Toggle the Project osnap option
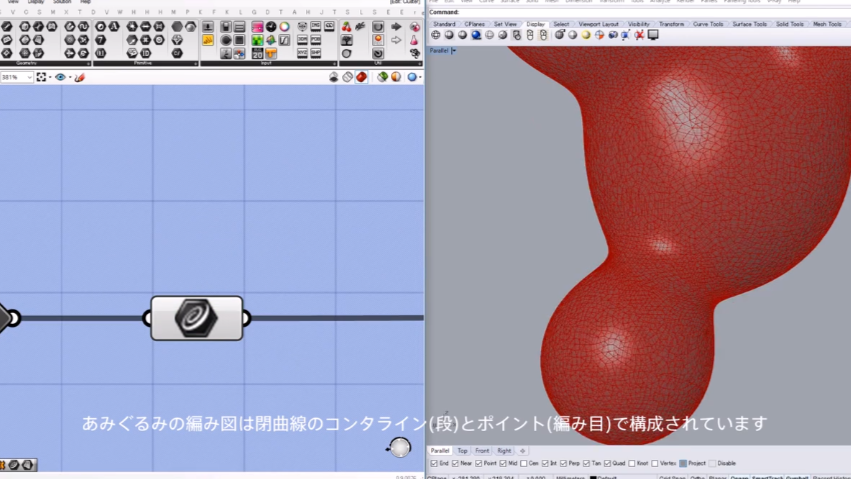The image size is (851, 479). click(683, 463)
